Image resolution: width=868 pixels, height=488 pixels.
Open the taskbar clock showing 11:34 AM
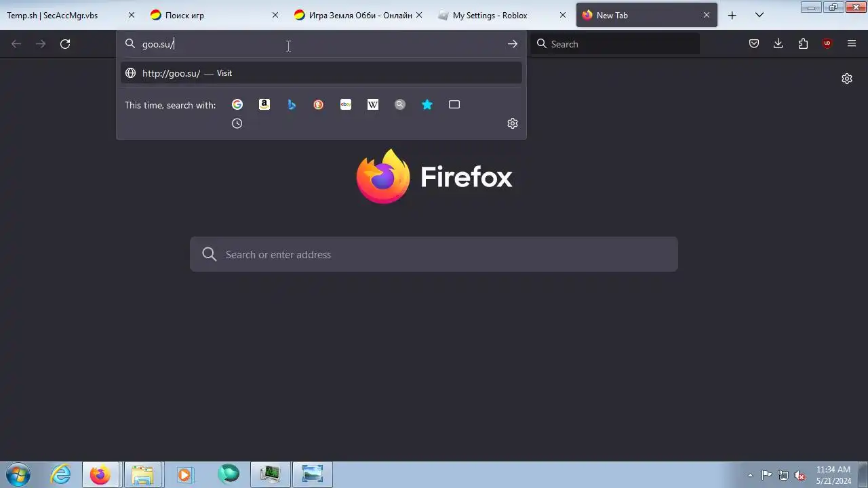(x=833, y=475)
